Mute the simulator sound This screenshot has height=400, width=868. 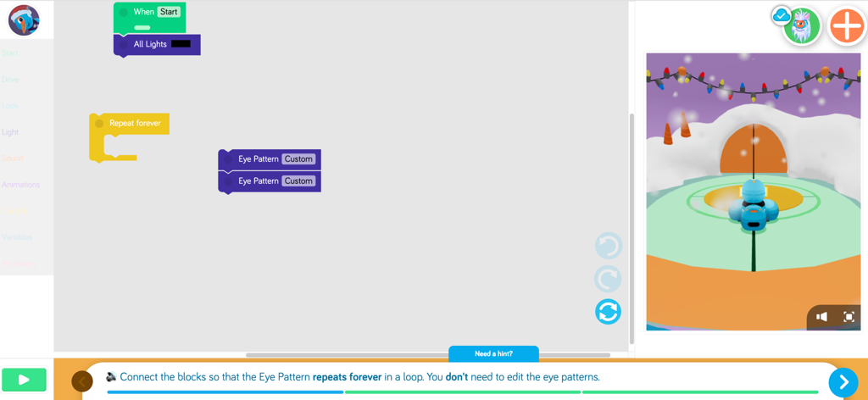click(x=821, y=317)
